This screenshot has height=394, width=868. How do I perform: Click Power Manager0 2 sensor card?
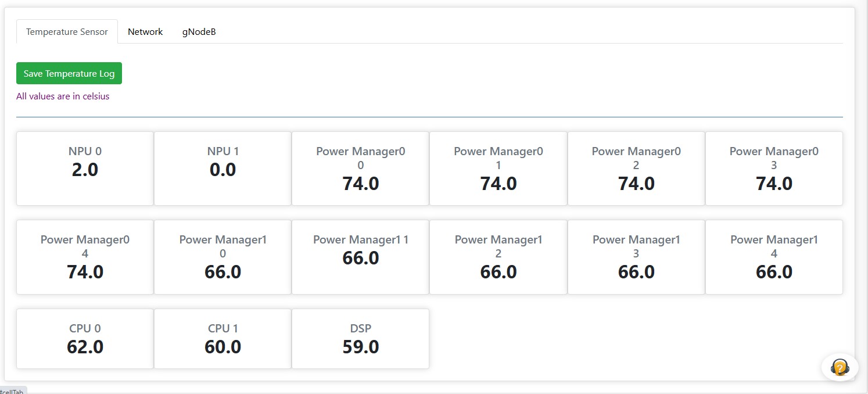[x=636, y=169]
